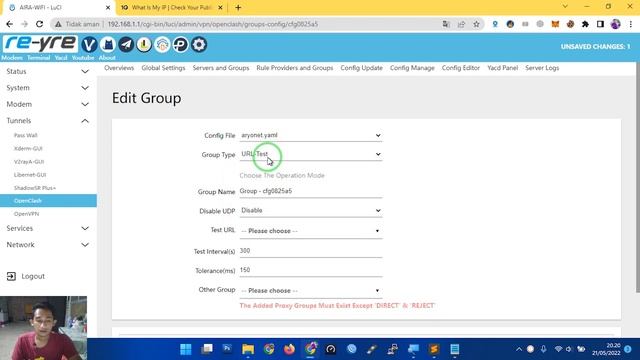This screenshot has height=360, width=640.
Task: Click the MetaMask fox extension icon
Action: pos(555,24)
